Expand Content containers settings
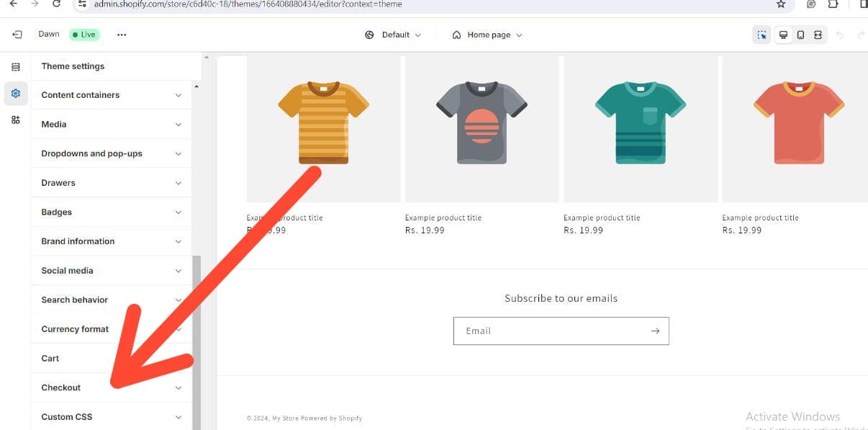Screen dimensions: 868x430 click(x=112, y=95)
